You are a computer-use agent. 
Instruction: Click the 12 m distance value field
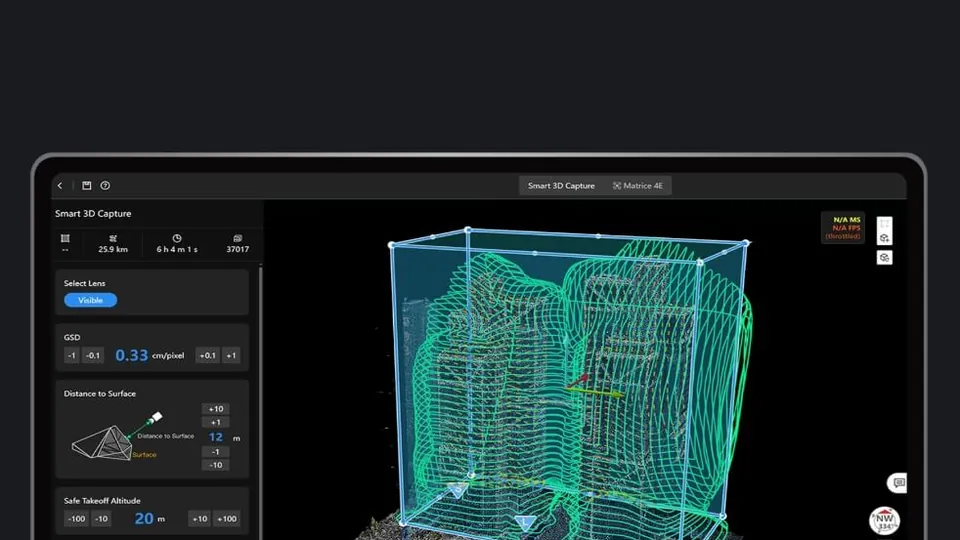coord(216,437)
